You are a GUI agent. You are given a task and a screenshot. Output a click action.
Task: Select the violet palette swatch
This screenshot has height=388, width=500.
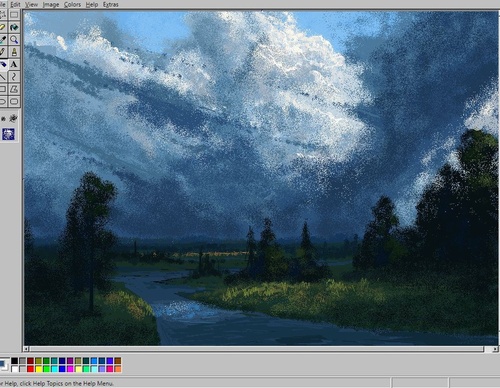[x=110, y=361]
